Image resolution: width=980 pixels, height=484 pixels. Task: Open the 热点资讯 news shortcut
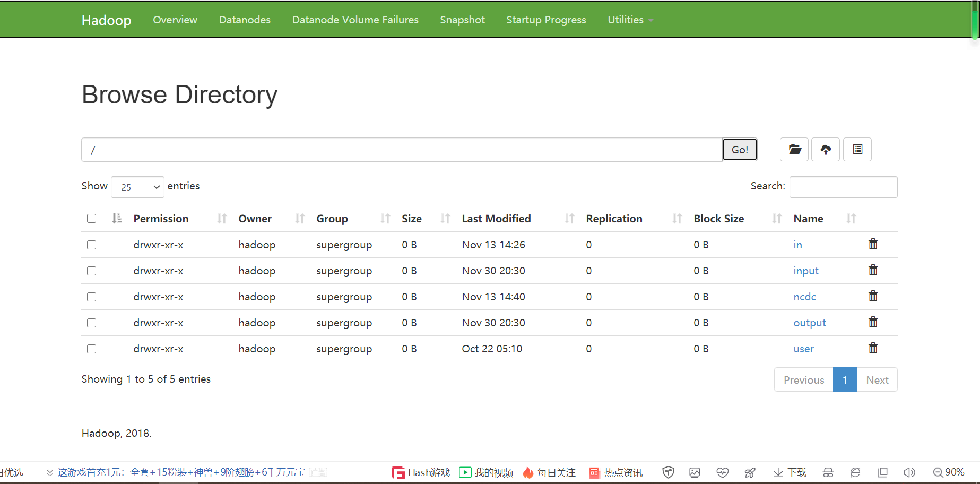coord(616,472)
